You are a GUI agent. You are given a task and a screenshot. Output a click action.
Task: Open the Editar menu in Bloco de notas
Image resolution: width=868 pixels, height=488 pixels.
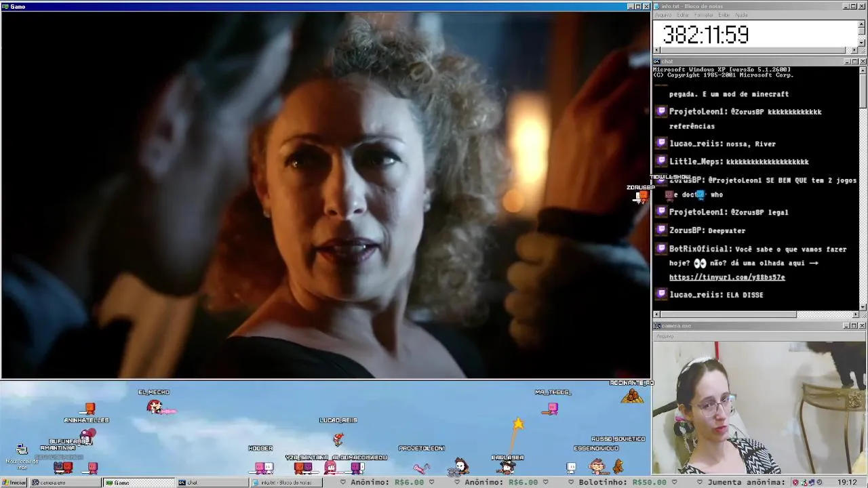point(682,15)
